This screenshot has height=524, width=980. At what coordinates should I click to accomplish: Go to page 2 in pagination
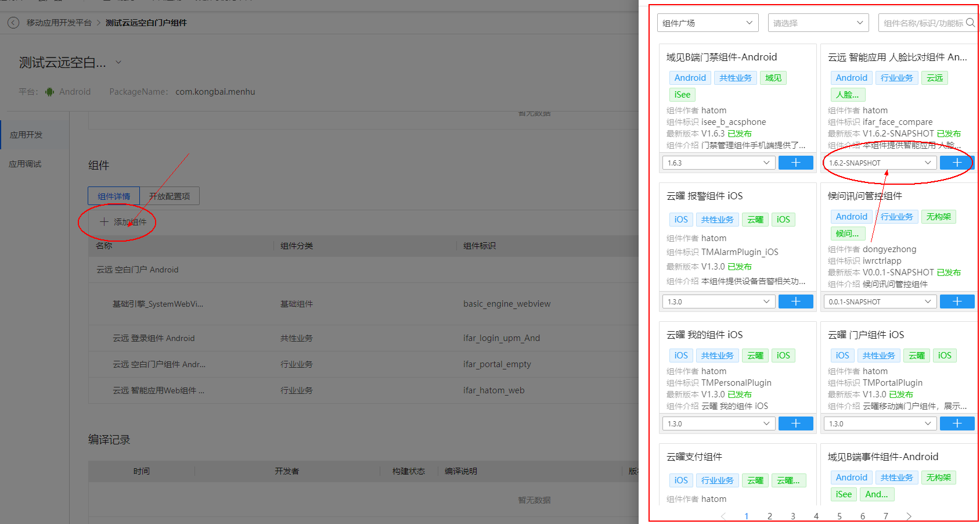click(770, 516)
